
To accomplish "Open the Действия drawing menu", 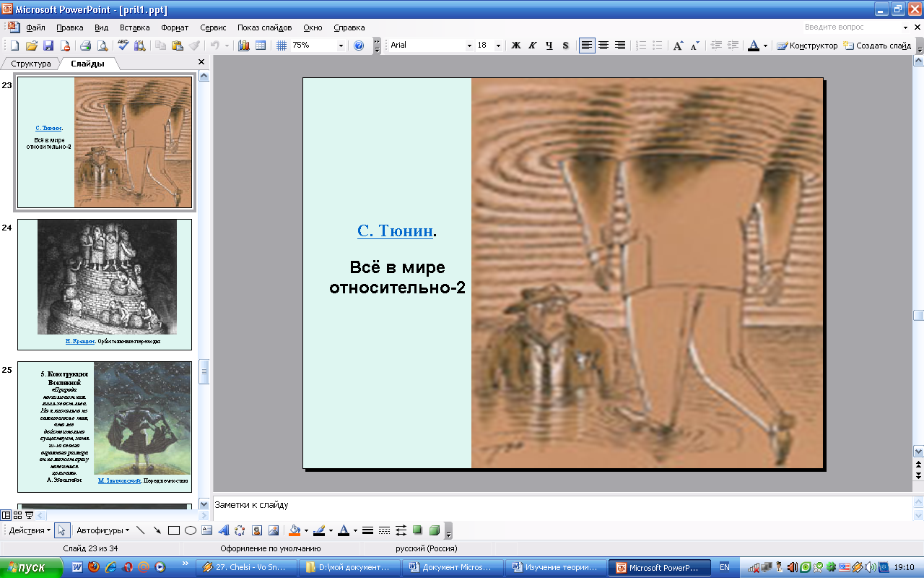I will pyautogui.click(x=29, y=530).
